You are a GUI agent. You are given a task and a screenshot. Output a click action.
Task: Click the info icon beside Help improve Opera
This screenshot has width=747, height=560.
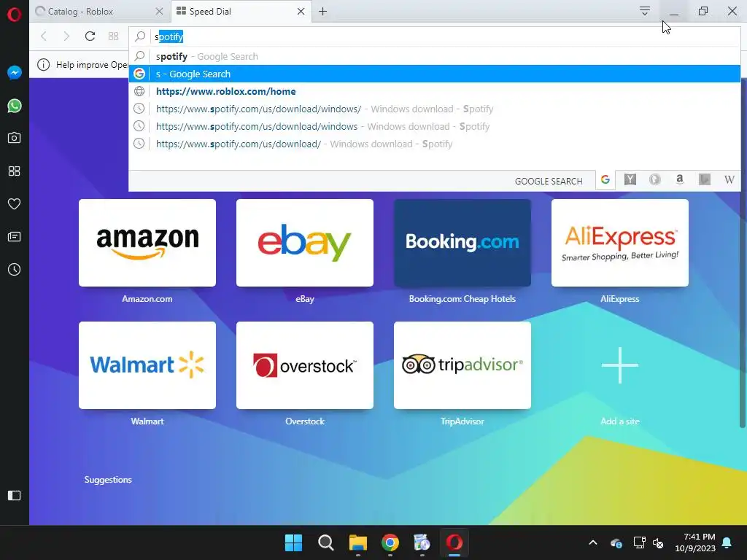[x=43, y=65]
